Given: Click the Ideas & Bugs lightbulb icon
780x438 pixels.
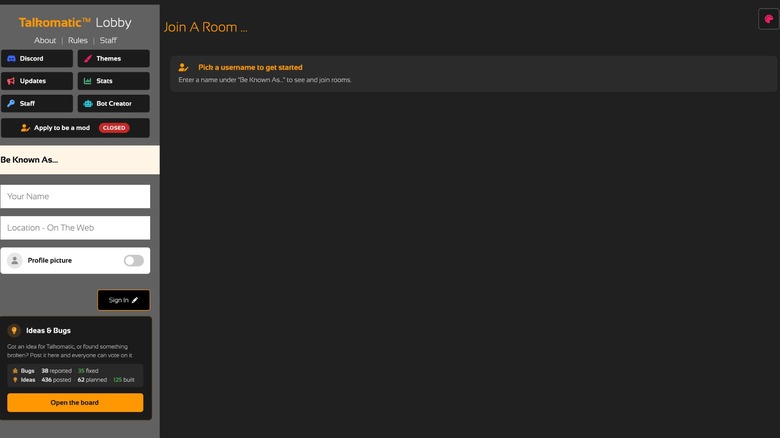Looking at the screenshot, I should [14, 330].
